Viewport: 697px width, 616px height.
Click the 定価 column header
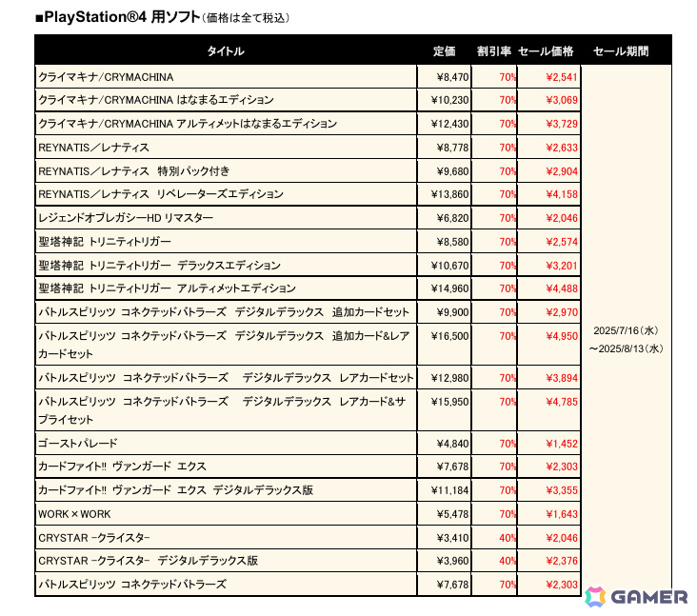(x=444, y=51)
